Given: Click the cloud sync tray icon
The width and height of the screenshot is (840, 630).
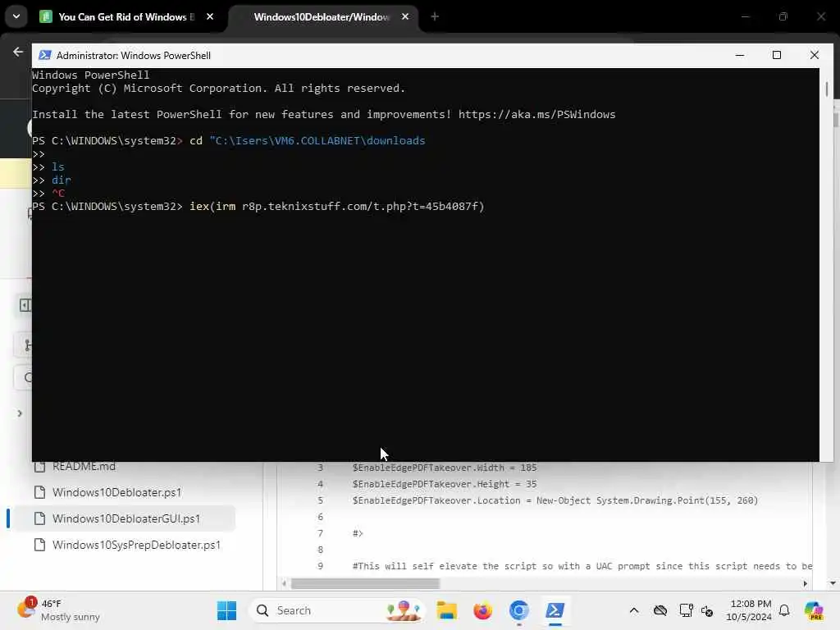Looking at the screenshot, I should click(x=660, y=610).
